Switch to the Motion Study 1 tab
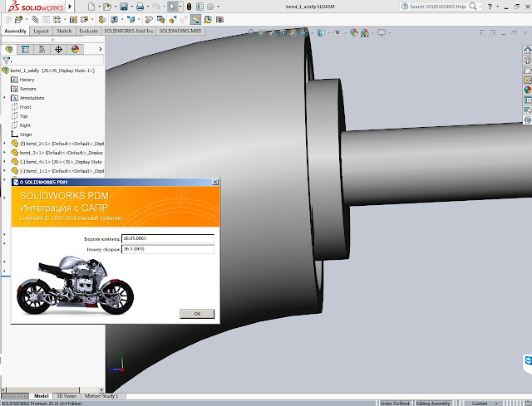The width and height of the screenshot is (532, 406). click(x=101, y=396)
